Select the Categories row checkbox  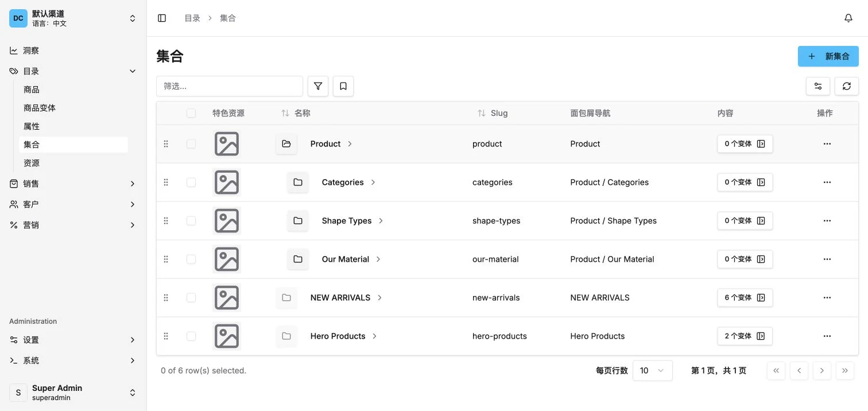pyautogui.click(x=191, y=183)
